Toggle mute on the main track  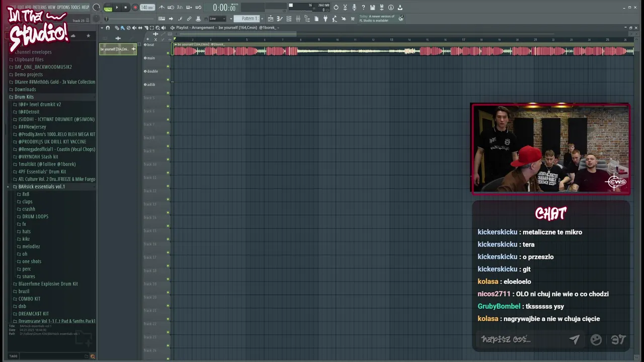click(x=168, y=66)
